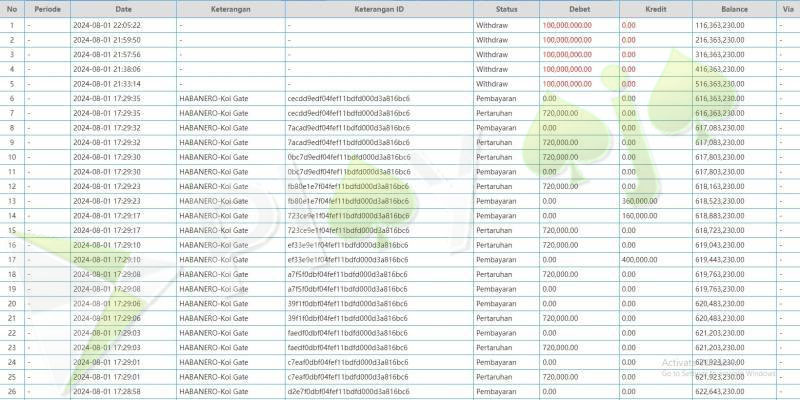
Task: Sort by the Balance column header
Action: (734, 8)
